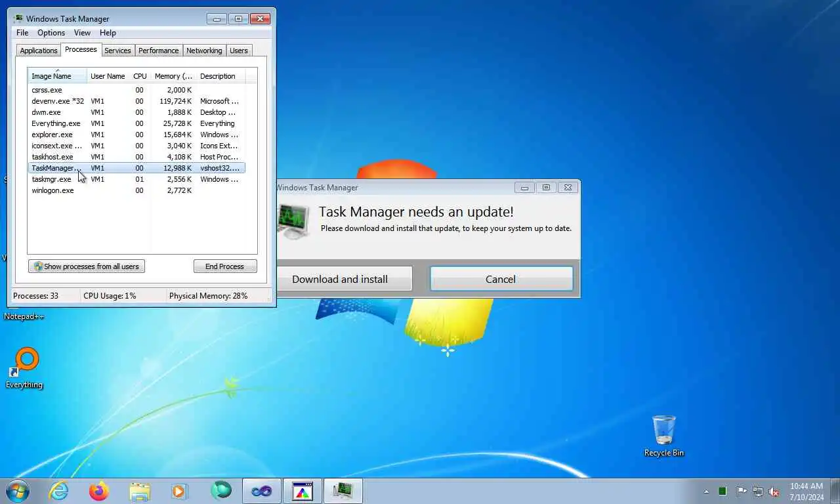Screen dimensions: 840x504
Task: Click Download and install button
Action: (345, 279)
